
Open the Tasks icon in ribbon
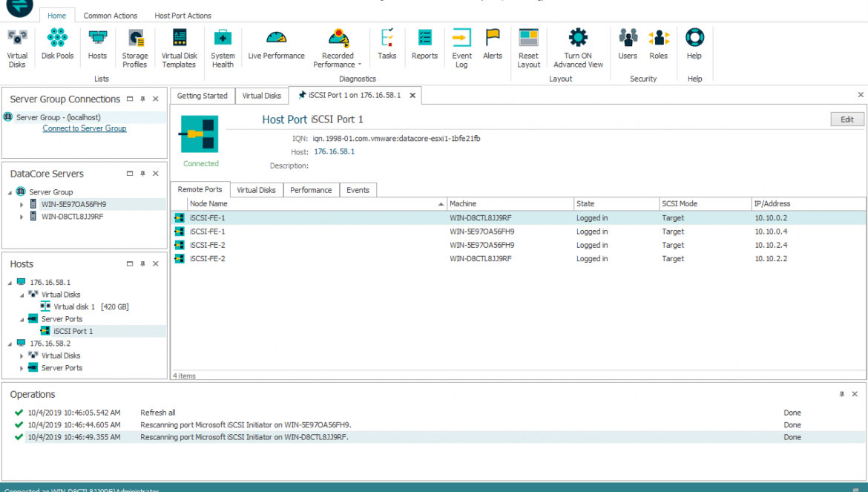click(387, 45)
